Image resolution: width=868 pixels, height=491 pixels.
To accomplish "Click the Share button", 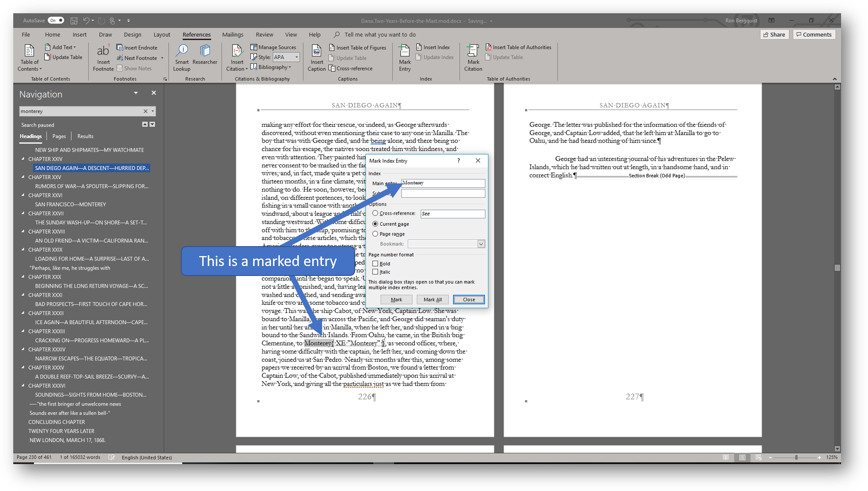I will (x=774, y=34).
